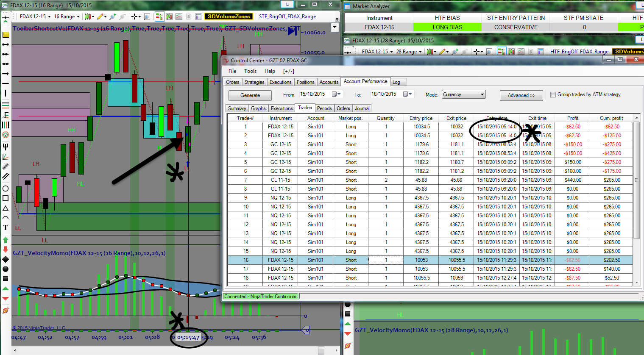Click the candlestick icon beside Chart Trader, 16 Range
This screenshot has width=644, height=355.
coord(169,17)
